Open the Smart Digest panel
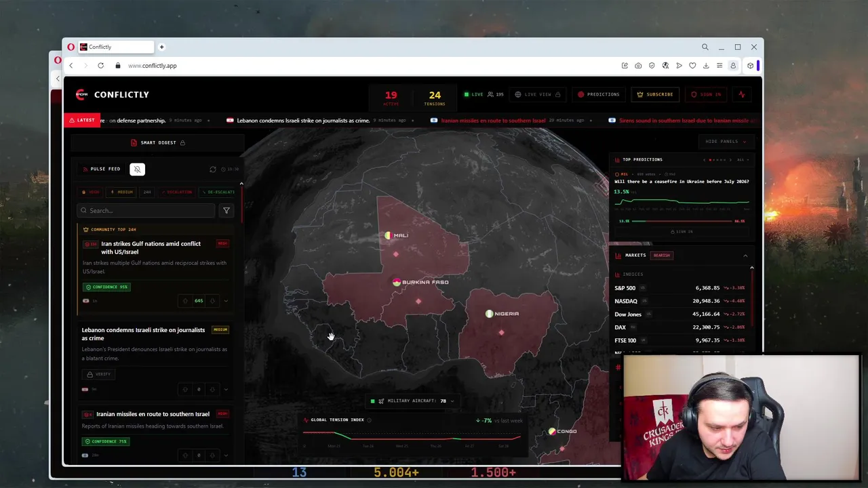The width and height of the screenshot is (868, 488). click(x=158, y=143)
